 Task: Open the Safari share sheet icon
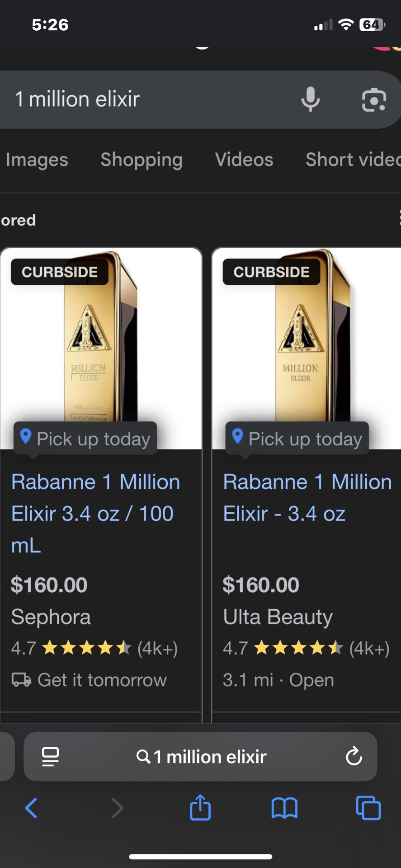pyautogui.click(x=200, y=807)
